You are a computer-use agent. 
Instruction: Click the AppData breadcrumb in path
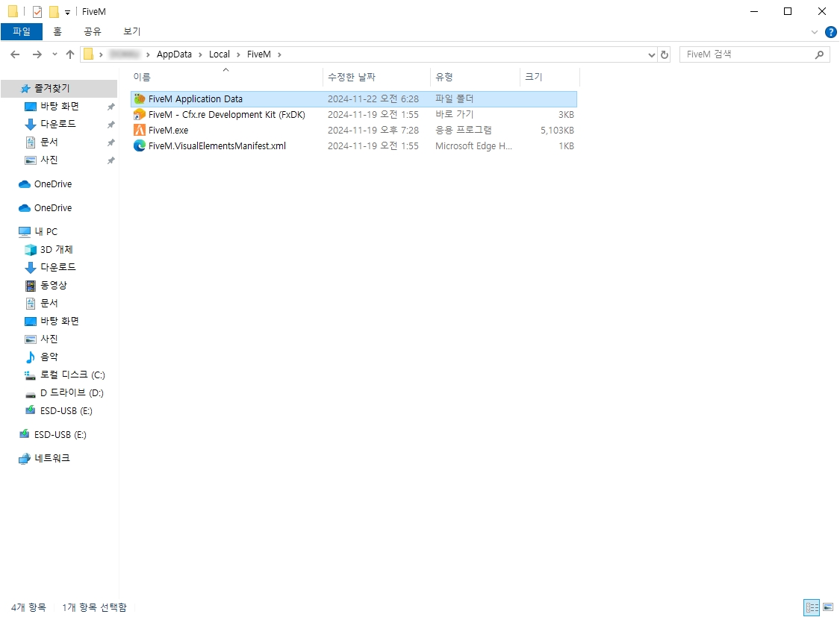point(174,54)
